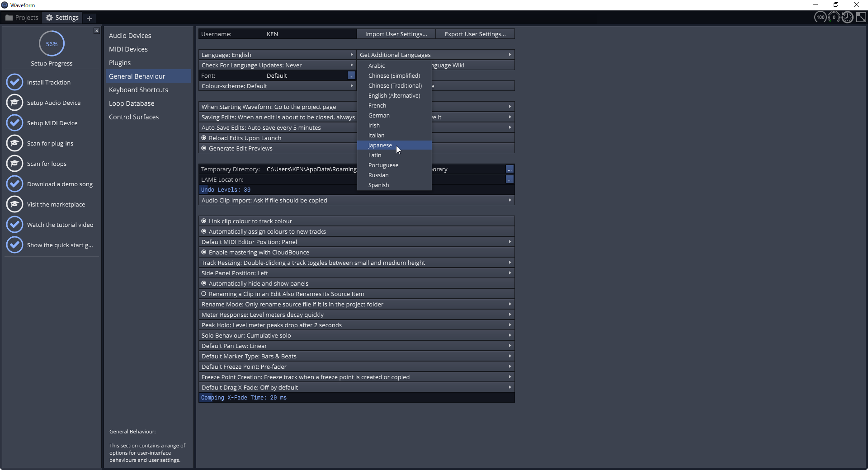Viewport: 868px width, 470px height.
Task: Open Audio Clip Import dropdown
Action: point(356,200)
